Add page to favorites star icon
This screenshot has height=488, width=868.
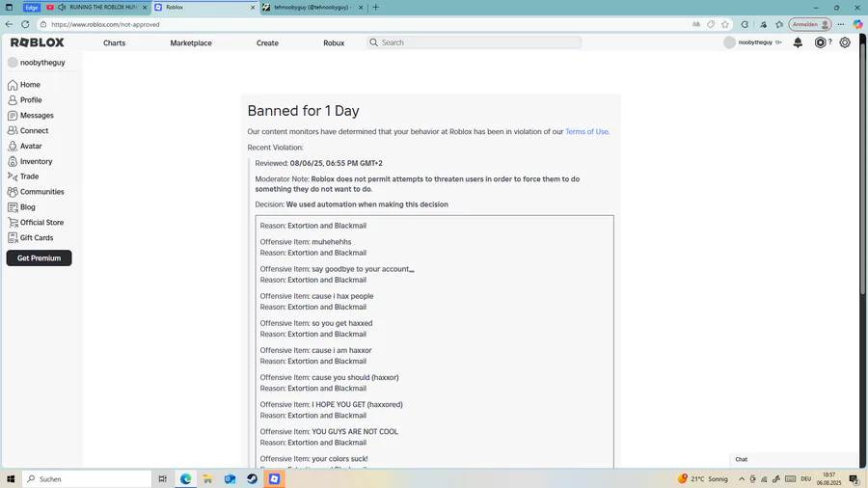tap(725, 24)
